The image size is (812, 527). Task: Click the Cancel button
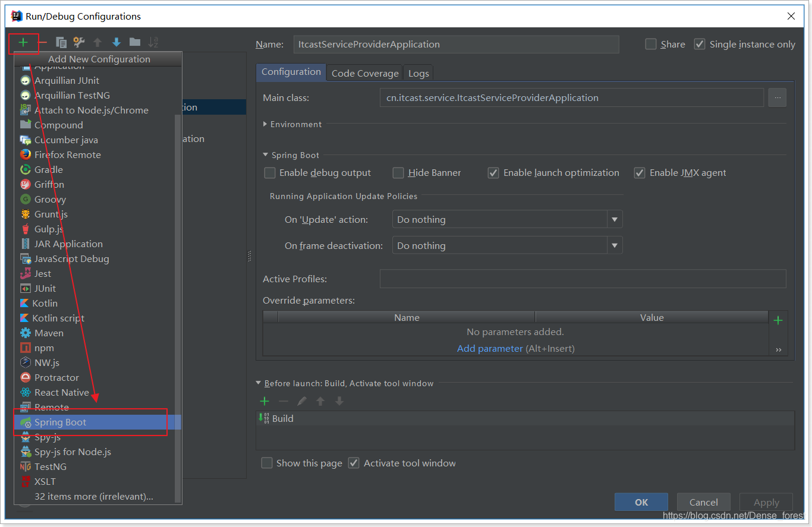coord(704,502)
